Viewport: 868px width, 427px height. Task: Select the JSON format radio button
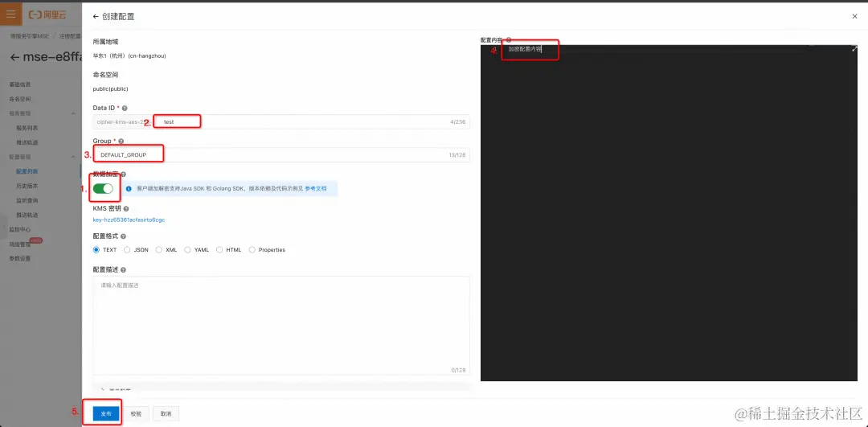[127, 250]
